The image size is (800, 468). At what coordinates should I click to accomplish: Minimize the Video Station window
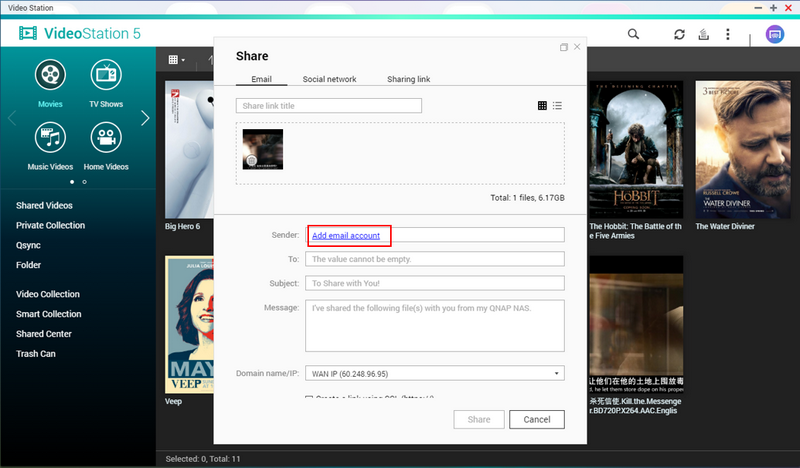coord(758,8)
